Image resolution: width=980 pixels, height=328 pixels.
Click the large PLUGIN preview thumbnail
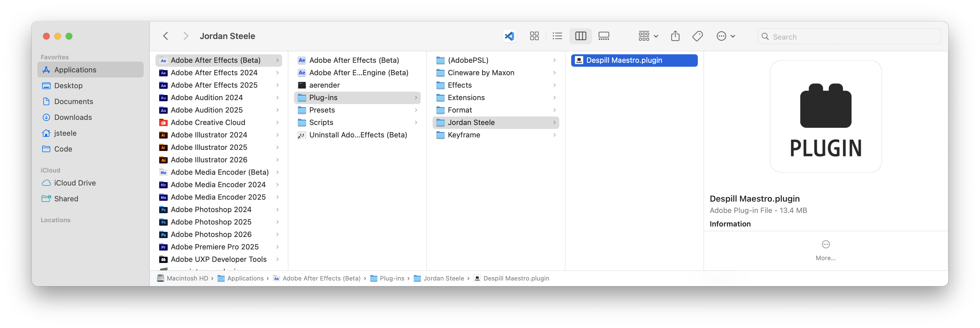(826, 116)
